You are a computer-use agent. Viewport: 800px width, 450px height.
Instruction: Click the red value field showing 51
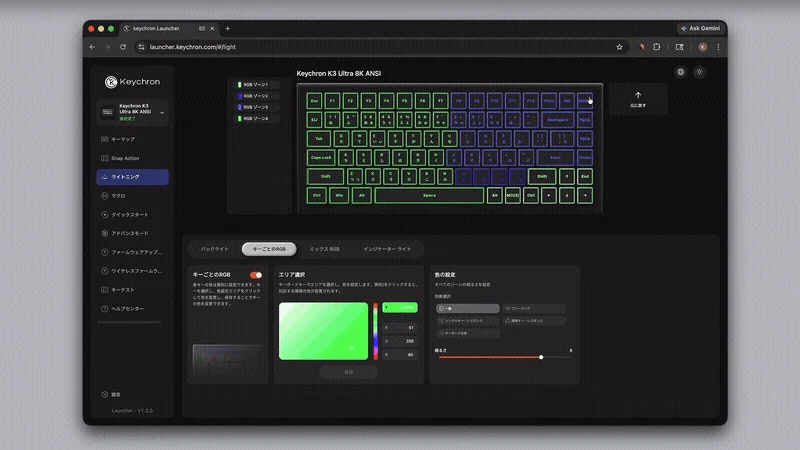point(400,328)
